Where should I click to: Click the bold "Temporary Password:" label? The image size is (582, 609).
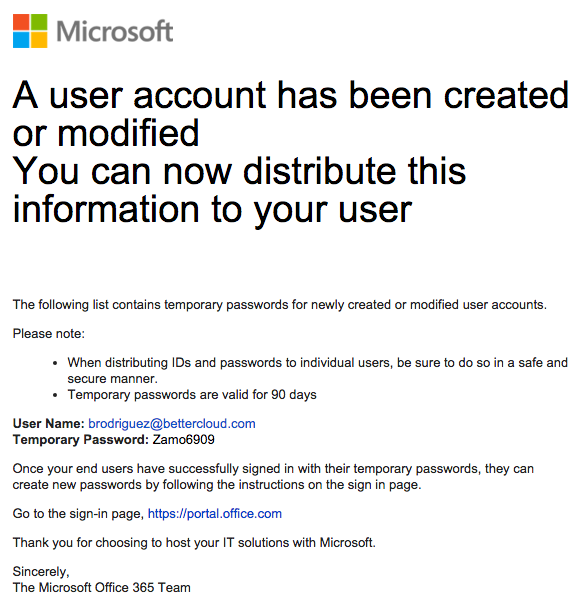(81, 439)
